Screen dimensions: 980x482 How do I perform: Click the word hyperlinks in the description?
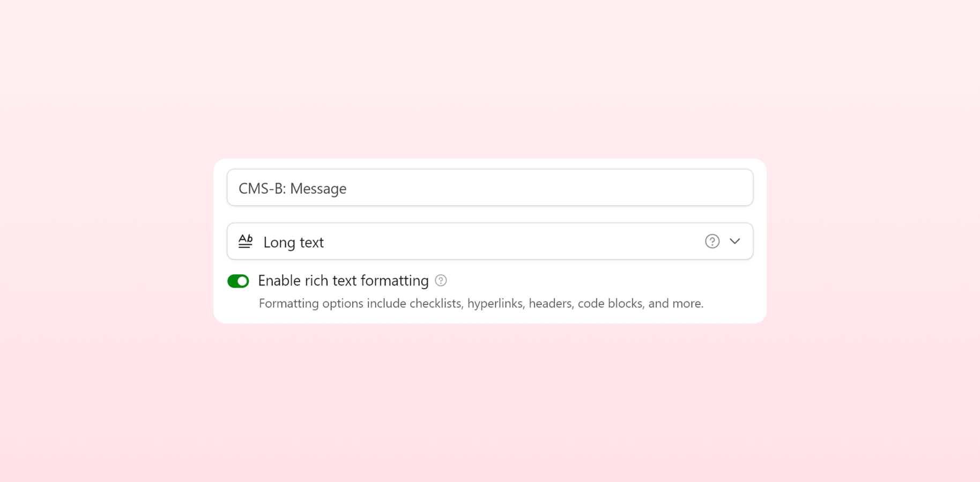[495, 304]
